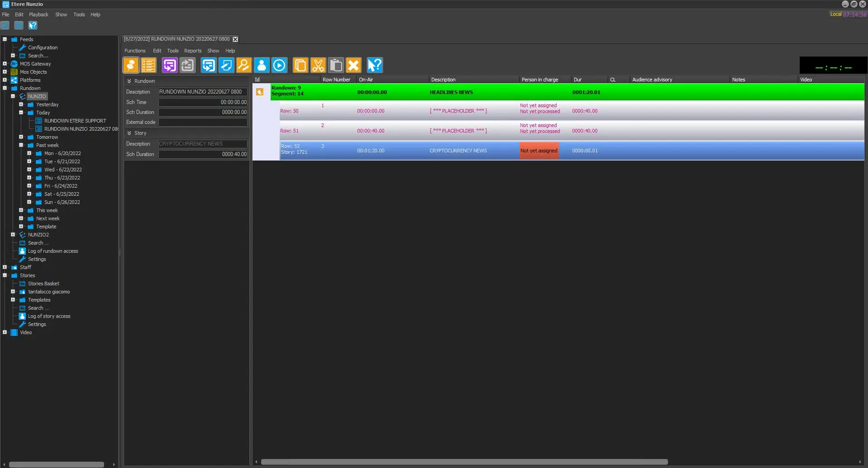Click the orange checklist icon in toolbar
Viewport: 868px width, 468px height.
tap(148, 66)
